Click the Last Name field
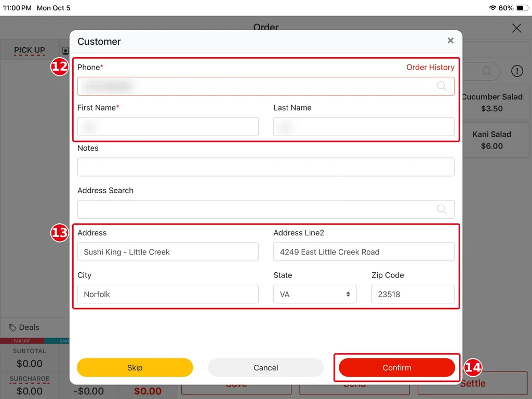Viewport: 532px width, 399px height. 364,127
